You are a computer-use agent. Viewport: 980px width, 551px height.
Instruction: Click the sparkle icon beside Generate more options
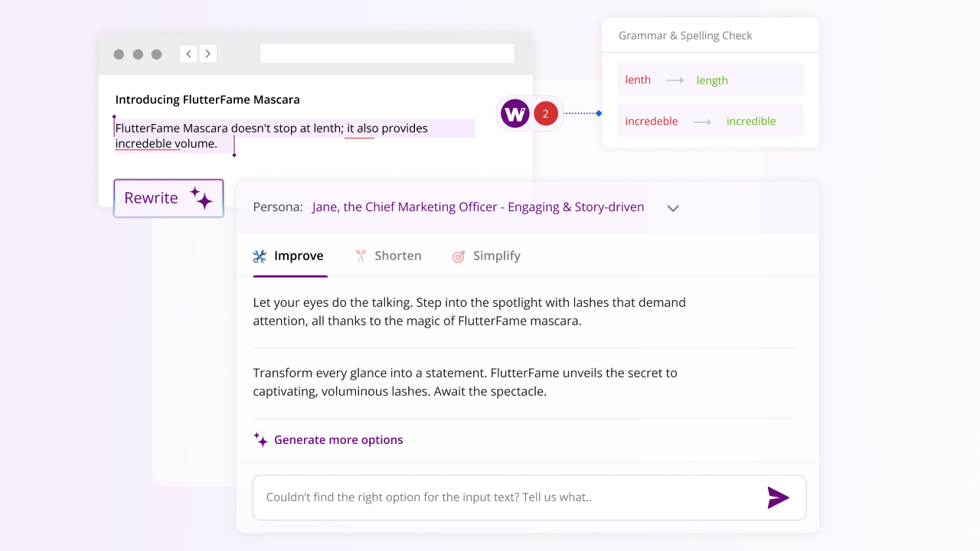260,440
